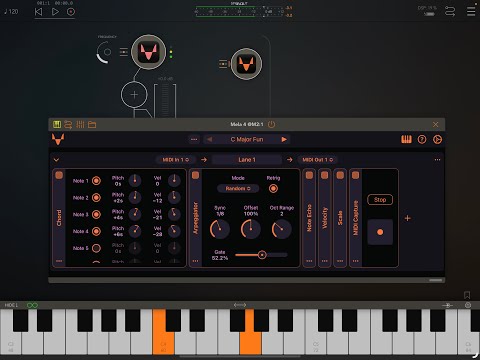Add a new module with the plus
480x360 pixels.
(407, 218)
